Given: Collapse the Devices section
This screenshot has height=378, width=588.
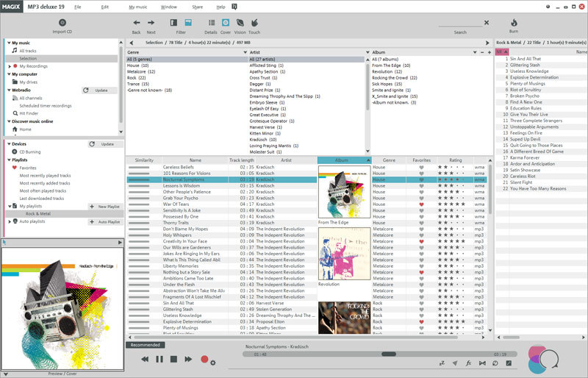Looking at the screenshot, I should [x=9, y=143].
